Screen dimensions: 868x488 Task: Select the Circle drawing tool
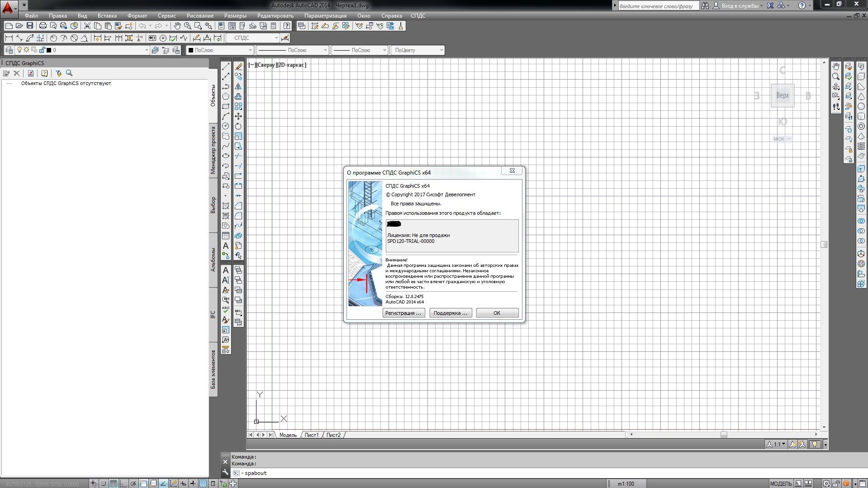click(226, 126)
